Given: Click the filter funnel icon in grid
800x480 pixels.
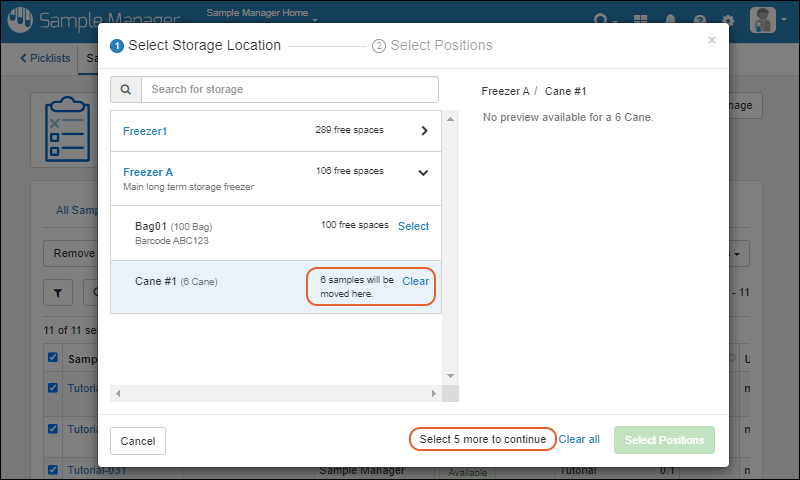Looking at the screenshot, I should (x=57, y=293).
